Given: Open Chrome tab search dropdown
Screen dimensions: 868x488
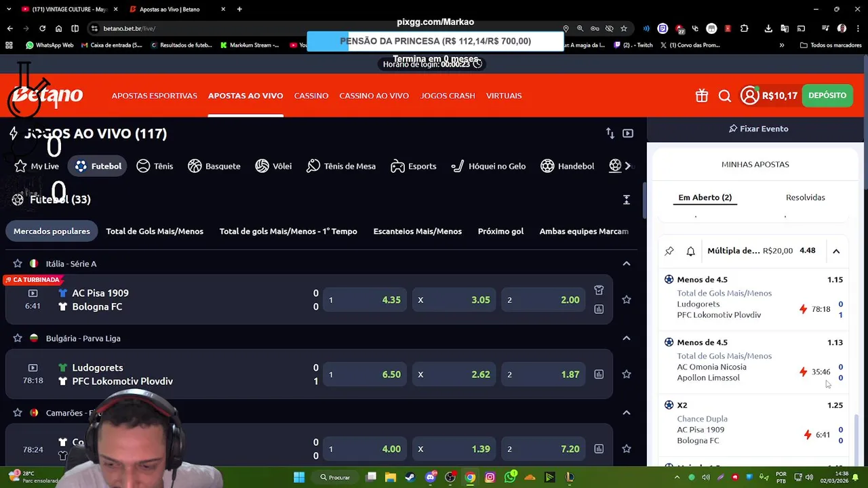Looking at the screenshot, I should (x=9, y=9).
